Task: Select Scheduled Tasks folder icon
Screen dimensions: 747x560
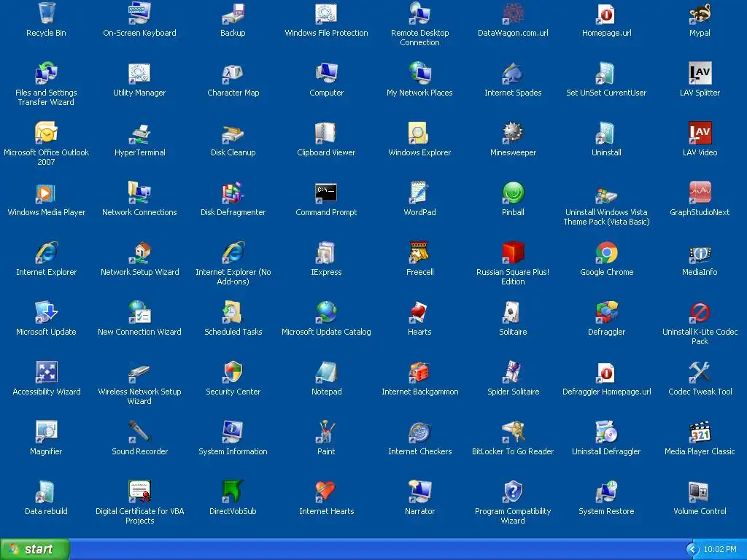Action: tap(233, 312)
